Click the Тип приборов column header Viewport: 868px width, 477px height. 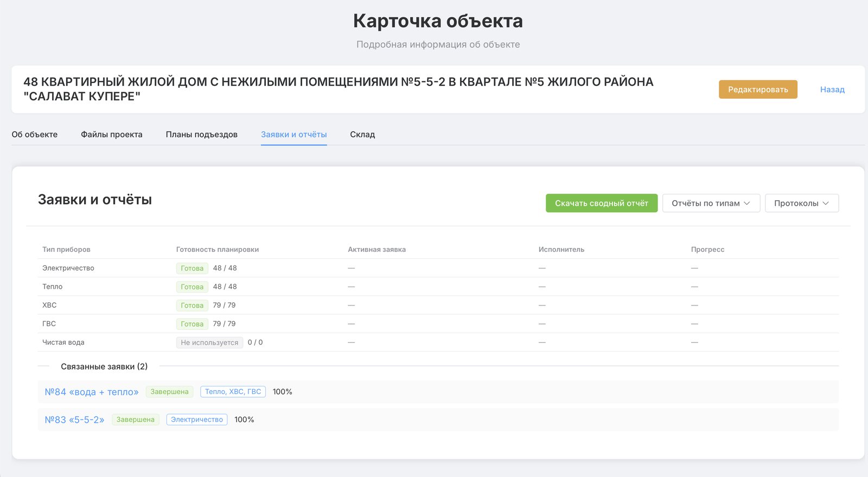coord(66,250)
